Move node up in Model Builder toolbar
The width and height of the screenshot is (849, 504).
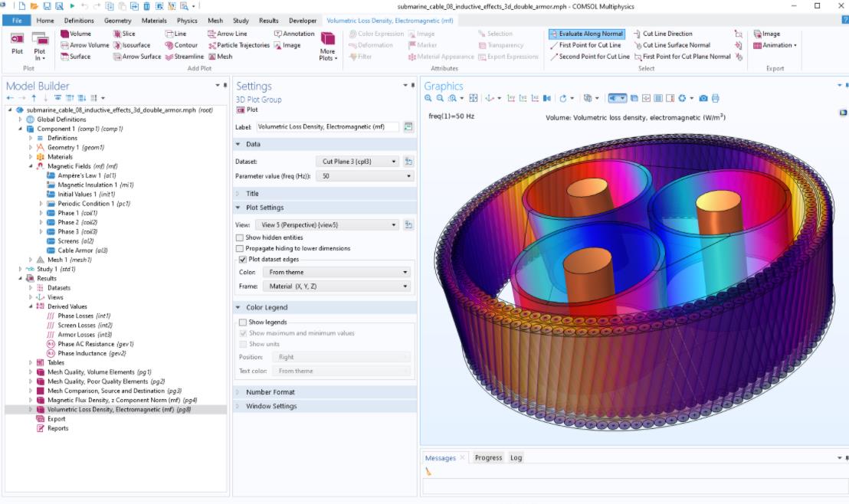point(34,98)
